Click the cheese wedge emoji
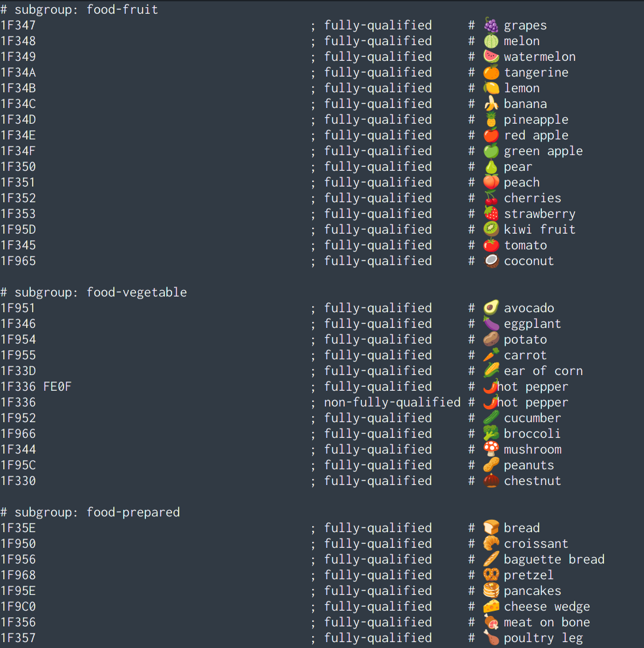The image size is (644, 648). (x=491, y=606)
